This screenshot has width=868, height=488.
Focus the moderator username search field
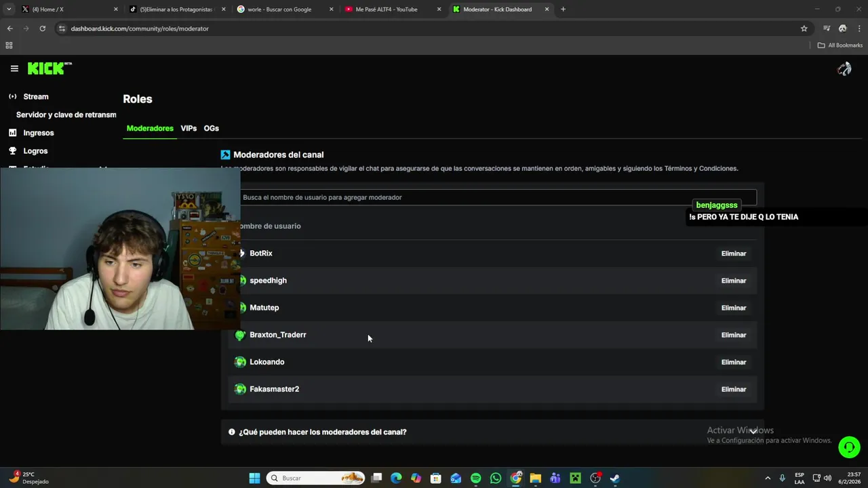(x=498, y=197)
